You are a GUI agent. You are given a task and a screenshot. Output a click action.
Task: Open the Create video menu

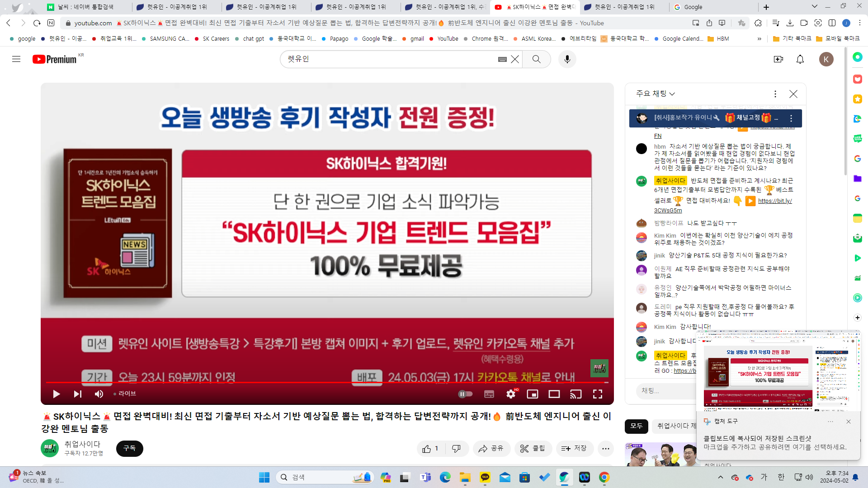coord(778,59)
